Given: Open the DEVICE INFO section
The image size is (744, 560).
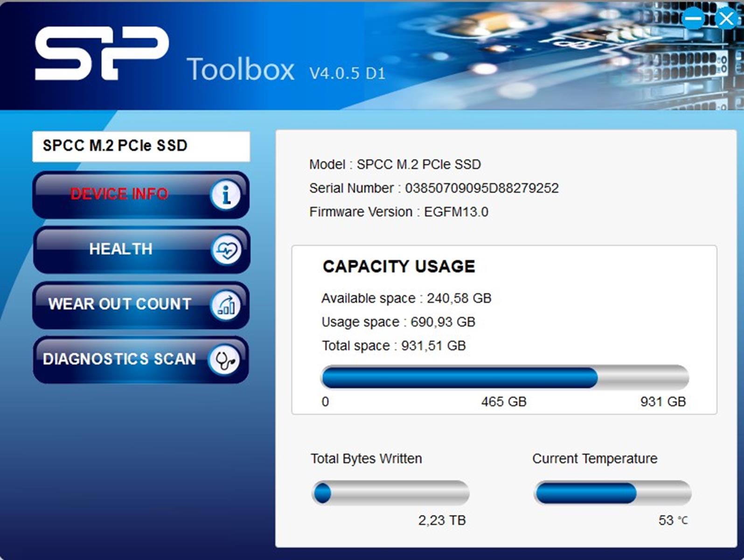Looking at the screenshot, I should (119, 194).
